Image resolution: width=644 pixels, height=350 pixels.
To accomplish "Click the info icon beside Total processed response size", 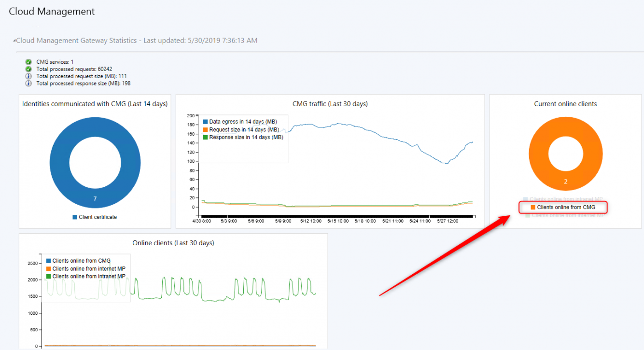I will (x=28, y=83).
